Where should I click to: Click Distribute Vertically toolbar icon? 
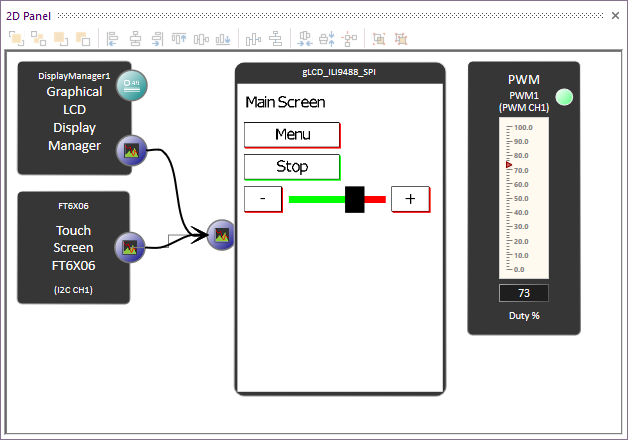point(276,39)
